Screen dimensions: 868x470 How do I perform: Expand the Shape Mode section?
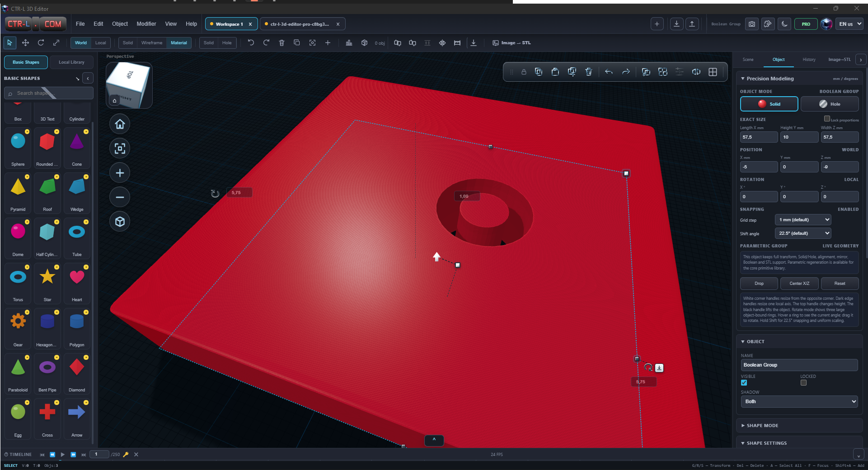tap(799, 425)
